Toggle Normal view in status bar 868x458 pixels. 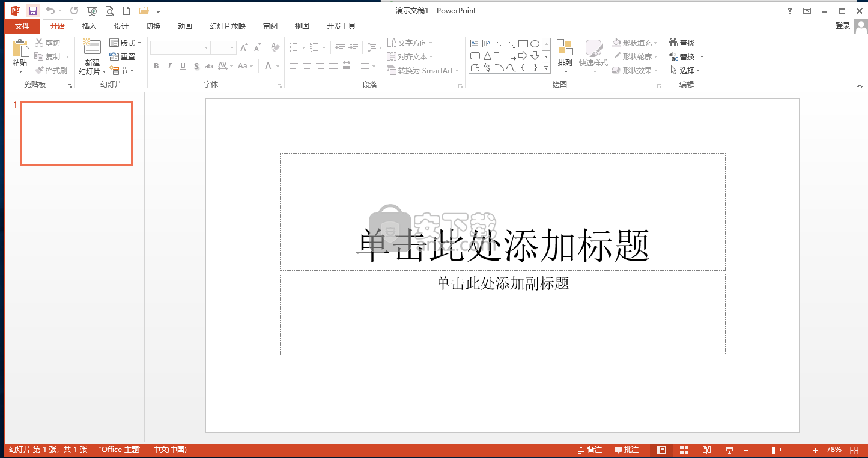(661, 450)
